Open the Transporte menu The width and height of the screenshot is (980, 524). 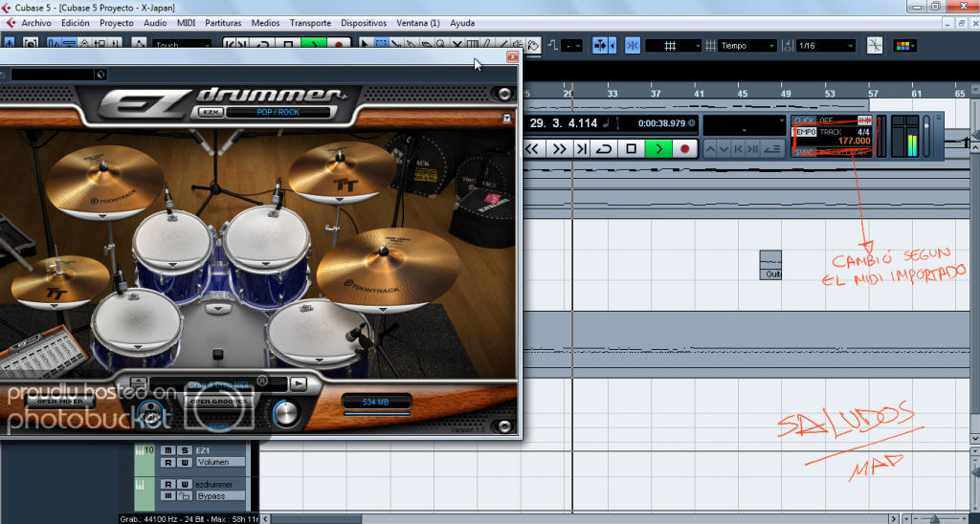pos(310,22)
